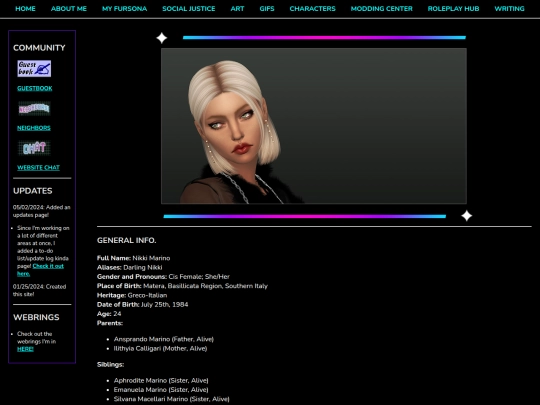This screenshot has height=405, width=540.
Task: Click the 'Age: 24' line
Action: tap(109, 314)
